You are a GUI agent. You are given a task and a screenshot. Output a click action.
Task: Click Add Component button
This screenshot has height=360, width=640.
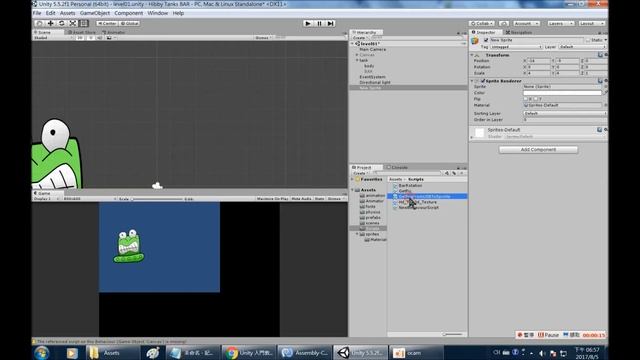(538, 150)
